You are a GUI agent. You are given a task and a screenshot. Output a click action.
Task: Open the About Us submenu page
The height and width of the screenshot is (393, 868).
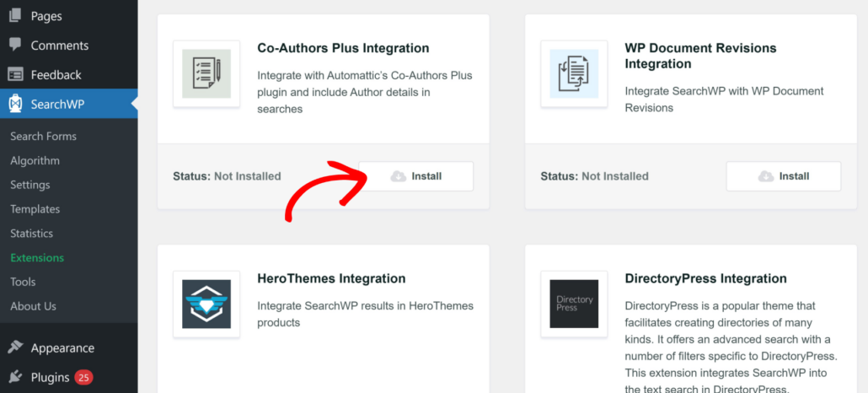[x=33, y=306]
